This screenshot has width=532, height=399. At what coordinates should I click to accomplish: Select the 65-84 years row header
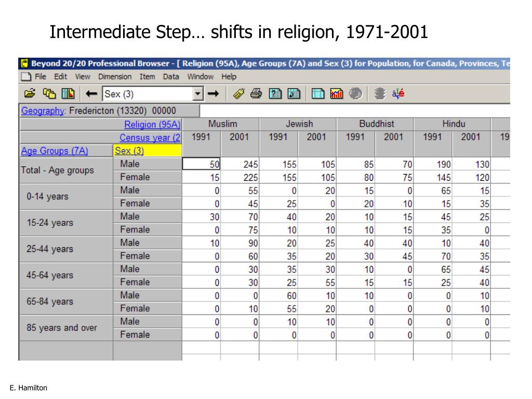(66, 302)
